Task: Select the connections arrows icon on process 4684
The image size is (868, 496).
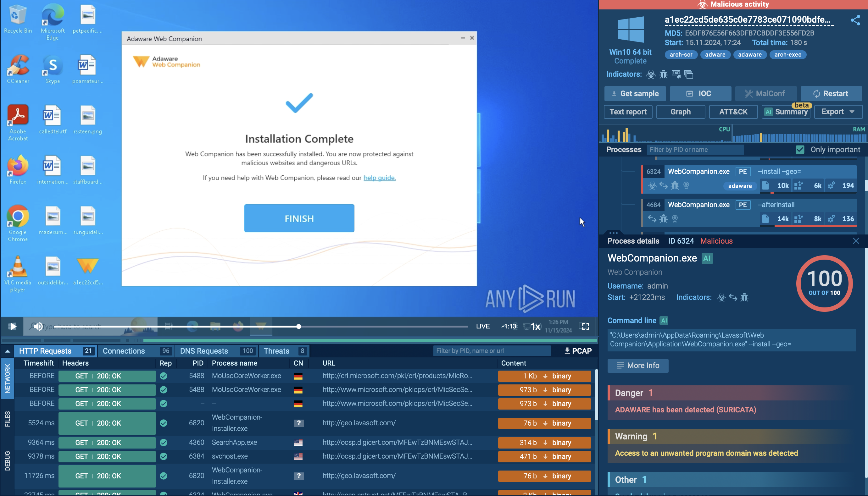Action: click(x=652, y=219)
